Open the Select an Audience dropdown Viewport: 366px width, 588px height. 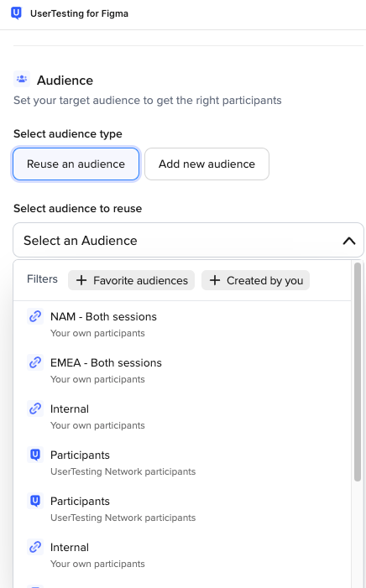[x=188, y=240]
